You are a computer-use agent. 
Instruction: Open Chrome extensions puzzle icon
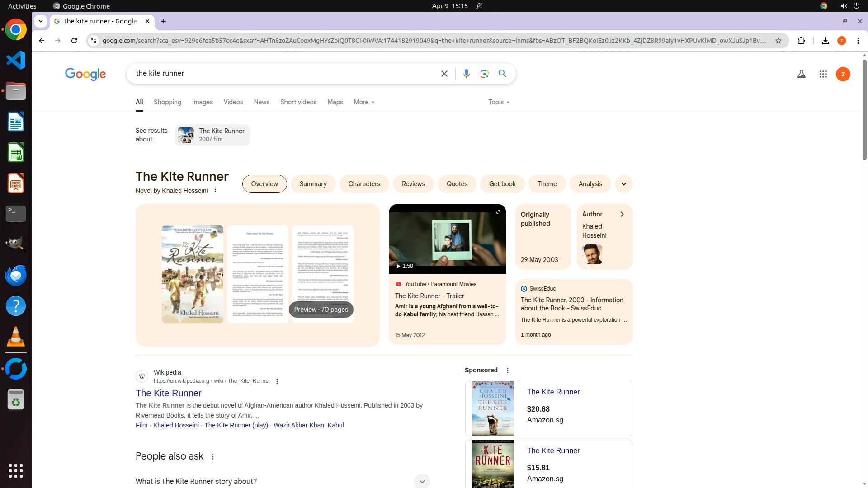[801, 41]
